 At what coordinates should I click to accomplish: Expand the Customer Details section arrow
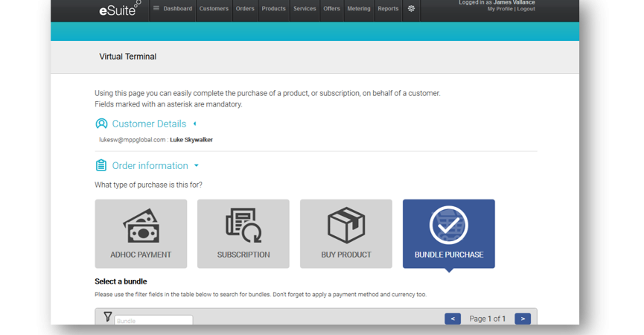pyautogui.click(x=195, y=124)
